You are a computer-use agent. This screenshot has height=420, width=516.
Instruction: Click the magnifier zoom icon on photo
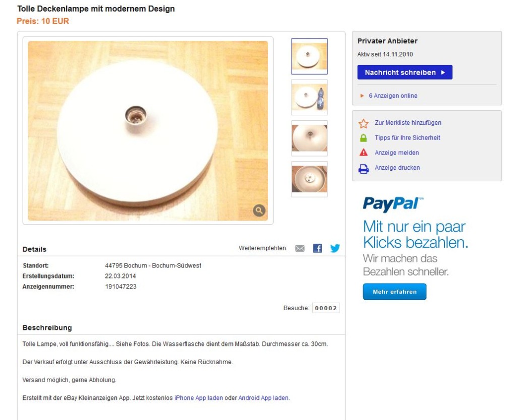coord(259,210)
